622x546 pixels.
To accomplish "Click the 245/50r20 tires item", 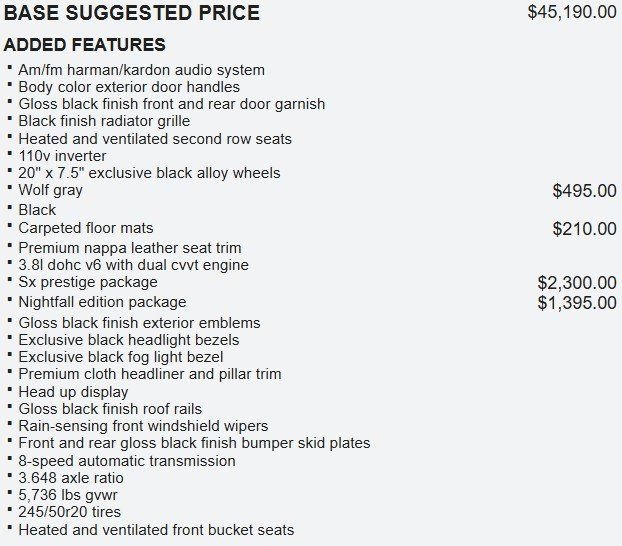I will coord(69,512).
